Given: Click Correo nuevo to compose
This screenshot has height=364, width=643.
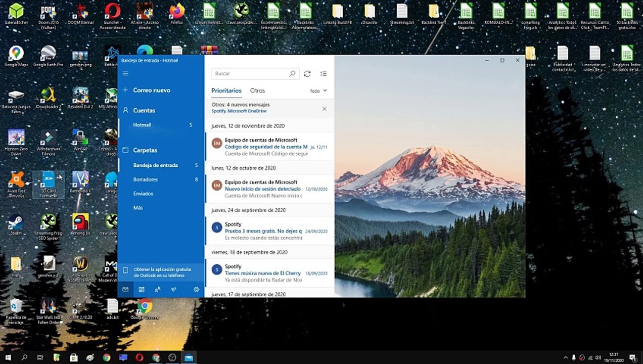Looking at the screenshot, I should point(152,90).
